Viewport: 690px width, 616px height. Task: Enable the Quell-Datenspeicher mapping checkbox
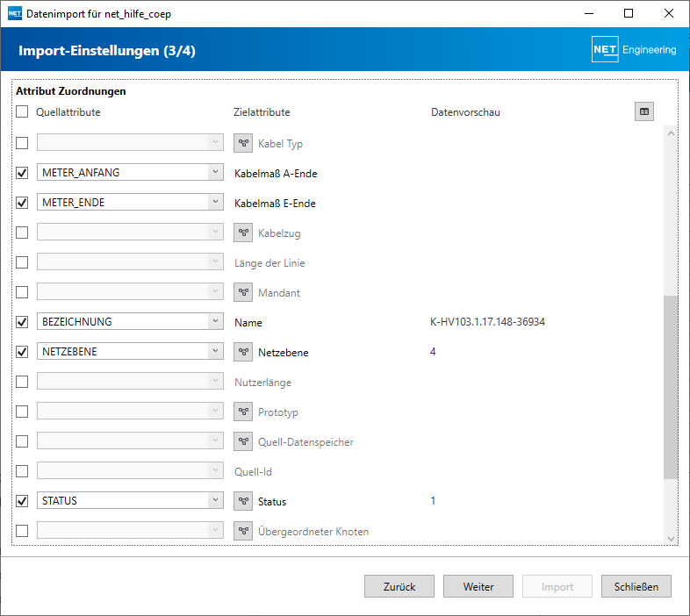22,441
